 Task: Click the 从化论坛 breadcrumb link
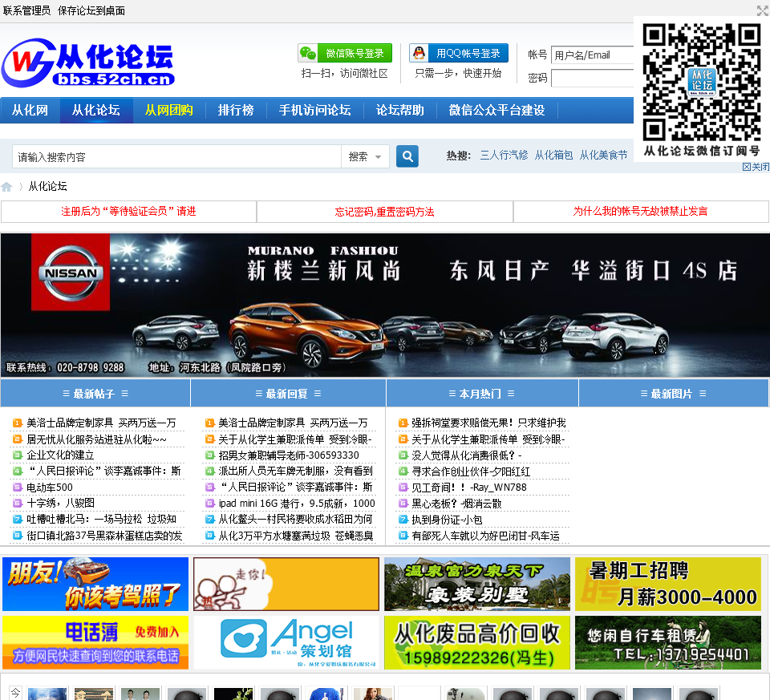pyautogui.click(x=47, y=187)
